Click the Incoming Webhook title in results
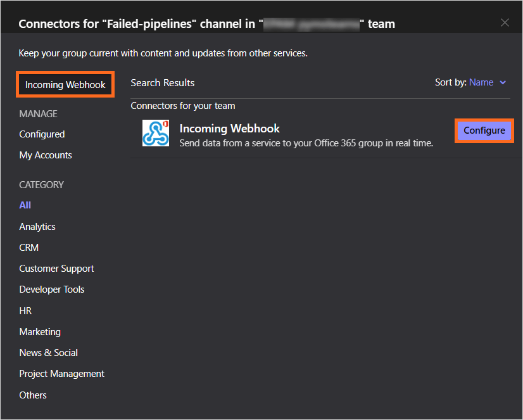The width and height of the screenshot is (523, 420). pos(229,129)
